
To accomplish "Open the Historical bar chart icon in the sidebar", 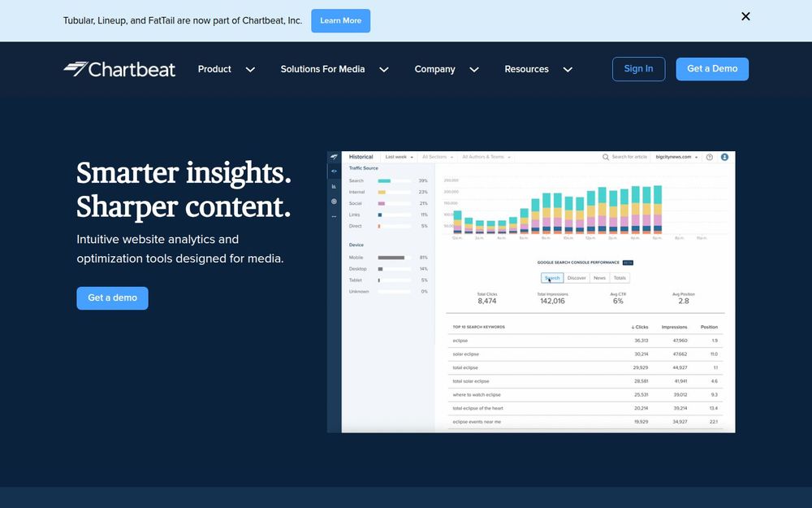I will coord(334,186).
